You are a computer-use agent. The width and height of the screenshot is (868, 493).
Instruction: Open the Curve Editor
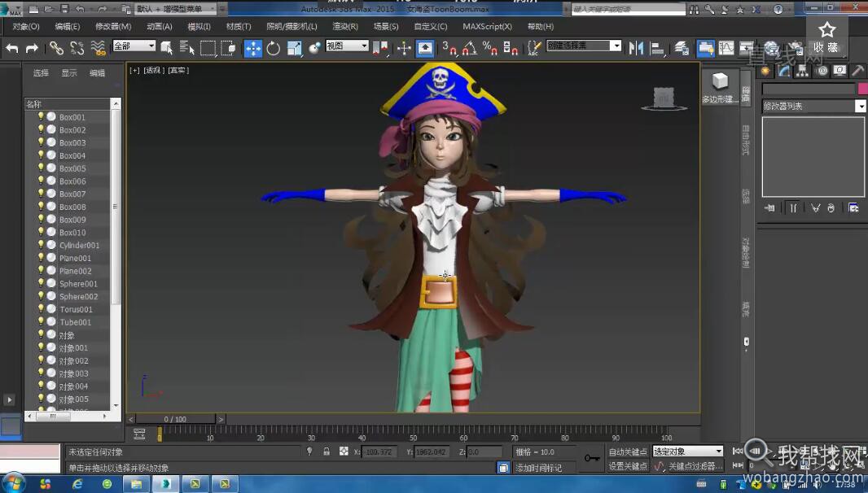point(726,48)
